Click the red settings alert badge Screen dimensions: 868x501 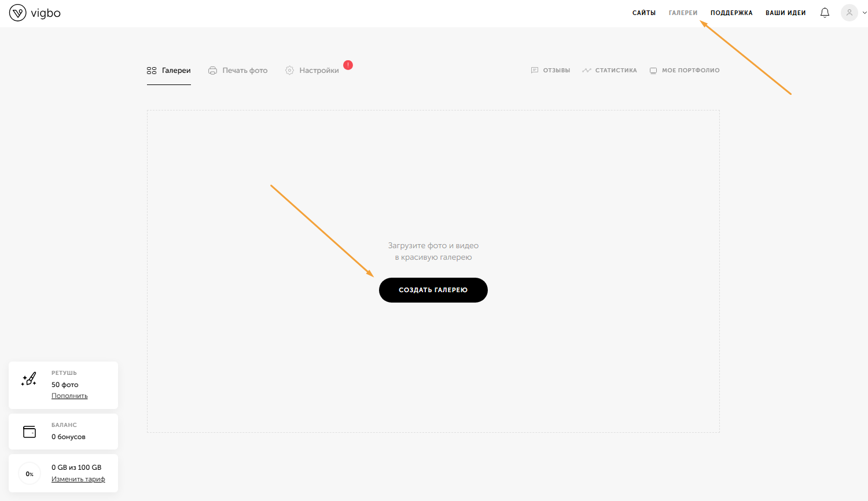pyautogui.click(x=348, y=65)
